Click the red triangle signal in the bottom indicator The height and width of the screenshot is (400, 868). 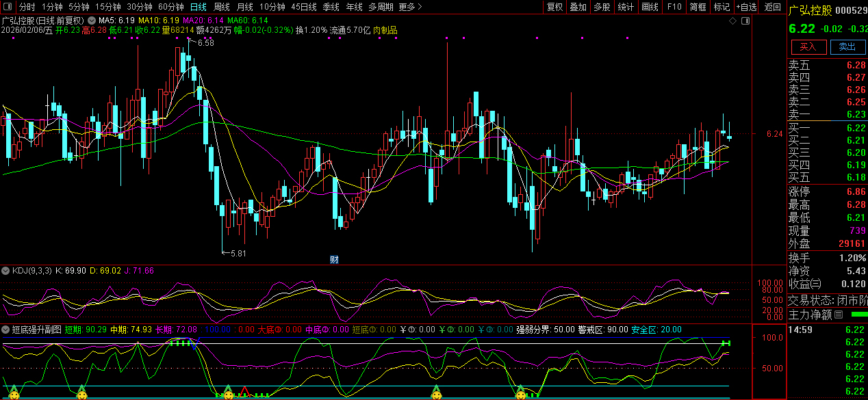click(x=244, y=392)
